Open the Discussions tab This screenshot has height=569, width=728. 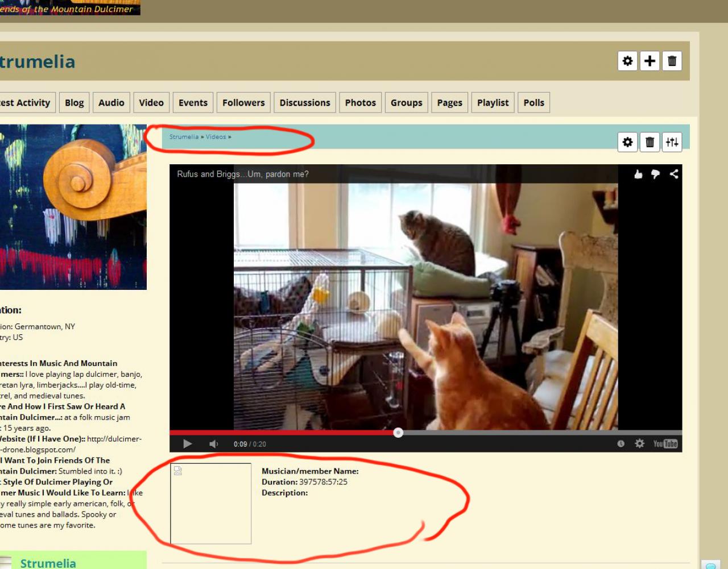[305, 103]
